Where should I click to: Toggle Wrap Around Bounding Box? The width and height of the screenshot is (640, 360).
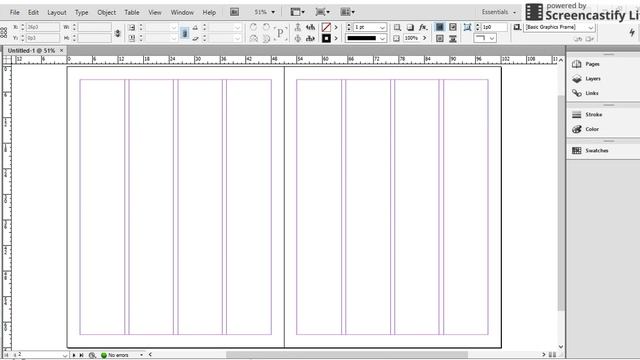click(453, 27)
